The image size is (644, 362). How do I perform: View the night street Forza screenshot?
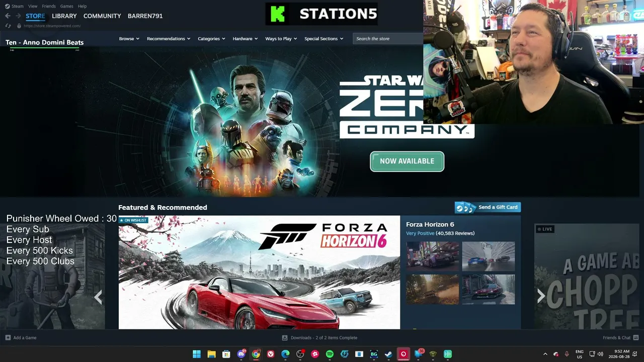[433, 256]
